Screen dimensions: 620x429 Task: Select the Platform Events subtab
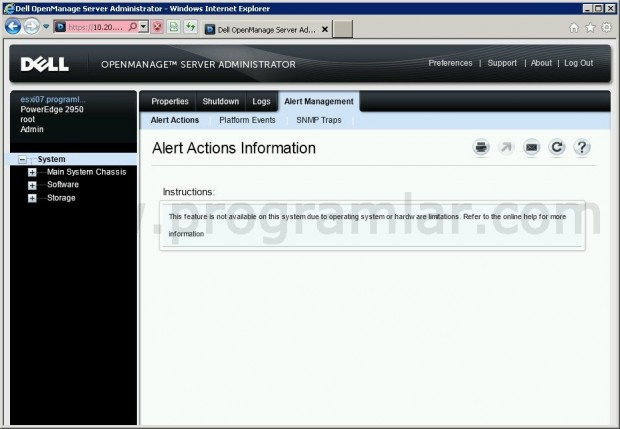[247, 120]
